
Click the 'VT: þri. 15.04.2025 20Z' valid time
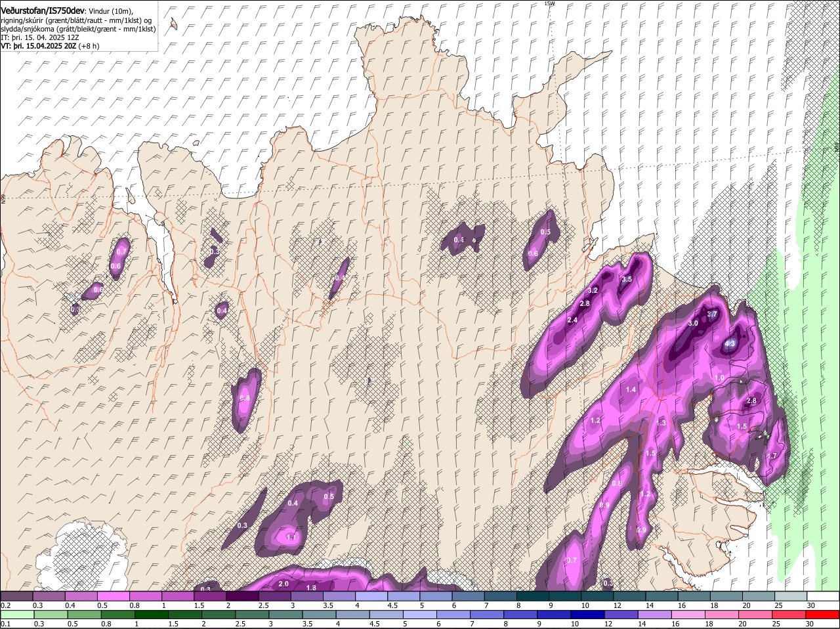pos(39,46)
